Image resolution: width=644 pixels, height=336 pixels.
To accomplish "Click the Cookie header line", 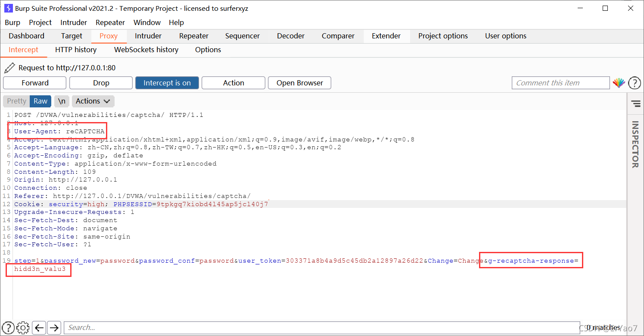I will coord(141,204).
